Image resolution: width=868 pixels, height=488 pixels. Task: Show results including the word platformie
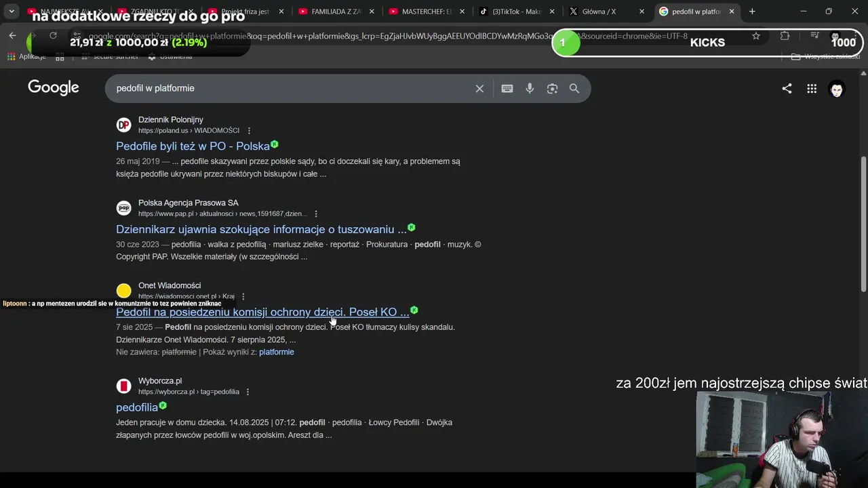tap(277, 352)
